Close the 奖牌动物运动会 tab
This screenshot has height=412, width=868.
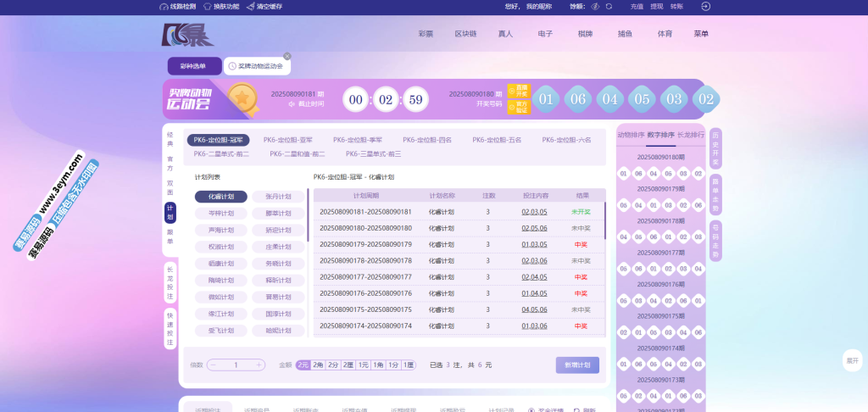[287, 57]
